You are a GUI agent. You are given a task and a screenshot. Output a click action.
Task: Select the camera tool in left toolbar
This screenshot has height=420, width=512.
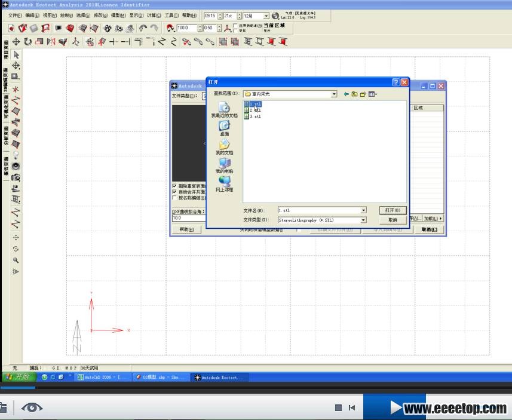[x=16, y=177]
